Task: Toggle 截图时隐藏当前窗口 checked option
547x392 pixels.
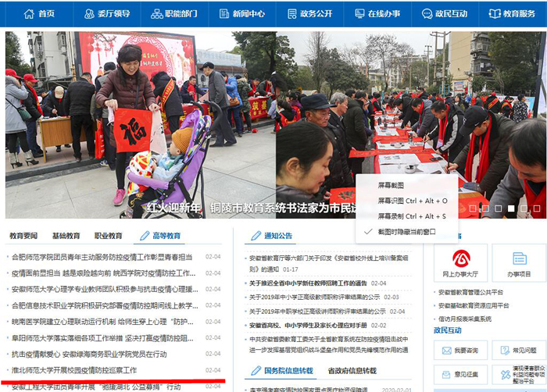Action: (x=406, y=231)
